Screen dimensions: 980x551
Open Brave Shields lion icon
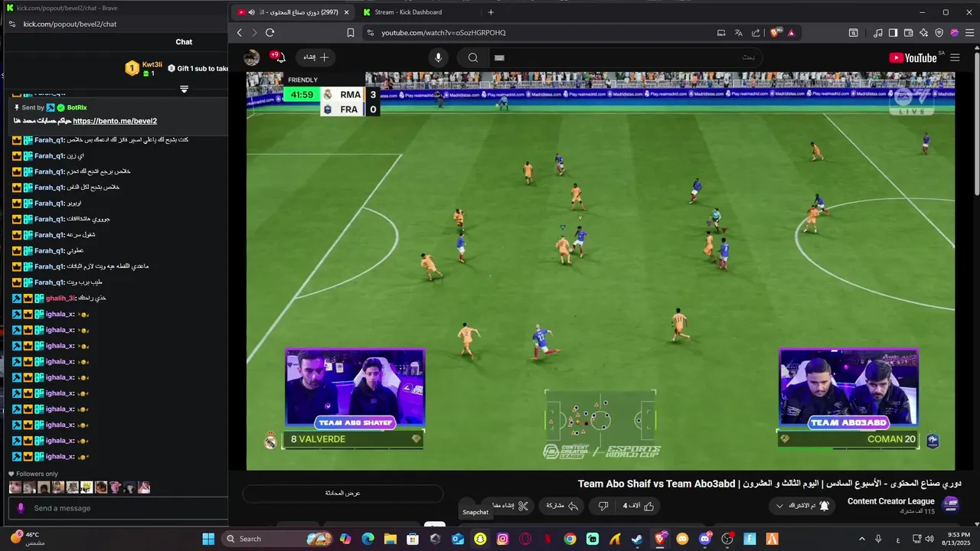click(x=776, y=33)
